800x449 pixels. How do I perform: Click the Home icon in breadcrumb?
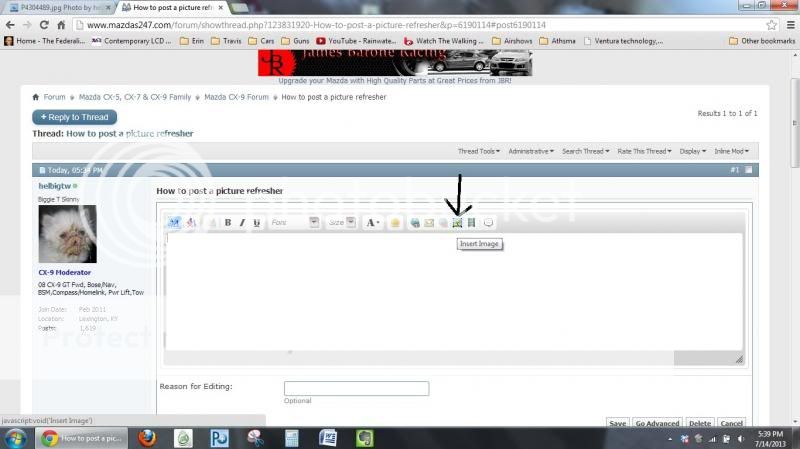click(x=36, y=98)
